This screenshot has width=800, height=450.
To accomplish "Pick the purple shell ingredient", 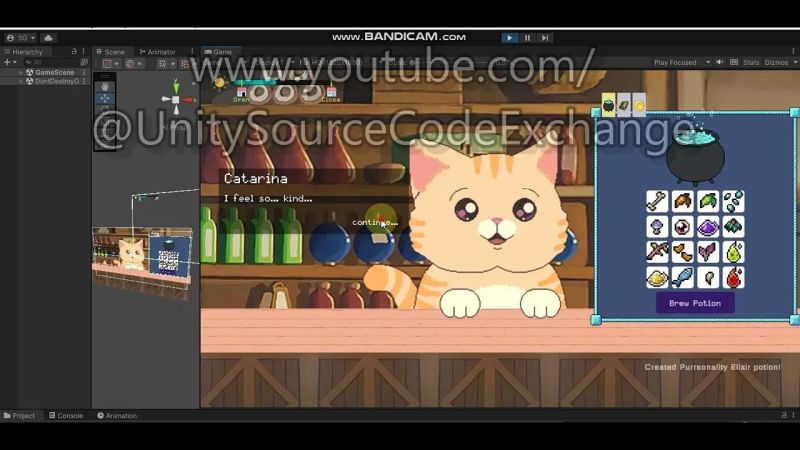I will coord(708,227).
